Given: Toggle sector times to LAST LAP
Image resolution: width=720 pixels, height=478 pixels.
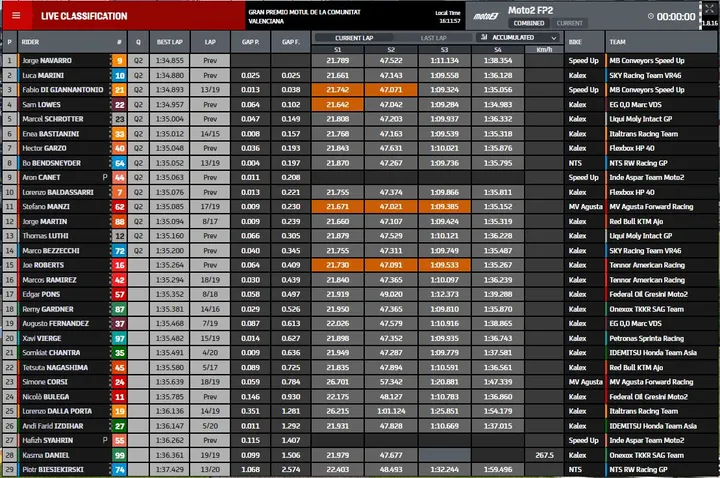Looking at the screenshot, I should click(x=433, y=38).
